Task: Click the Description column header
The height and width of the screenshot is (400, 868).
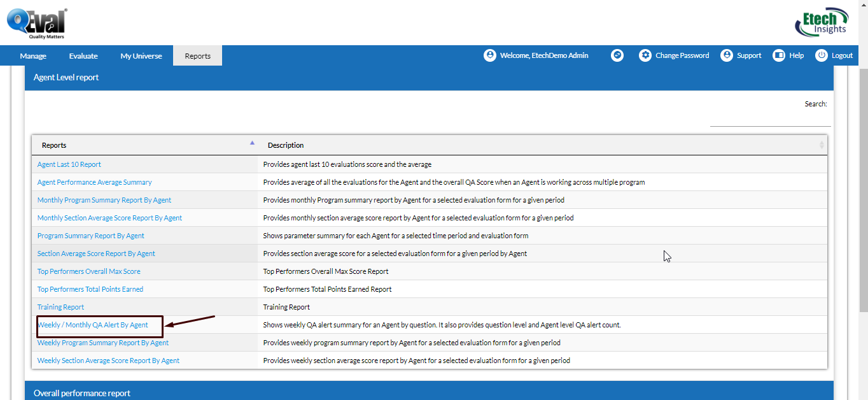Action: (543, 145)
